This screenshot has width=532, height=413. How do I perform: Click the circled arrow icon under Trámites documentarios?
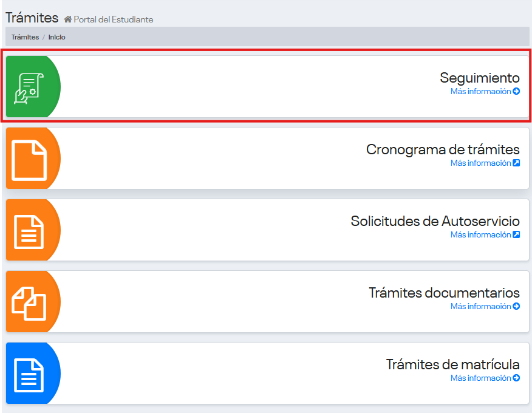coord(516,307)
